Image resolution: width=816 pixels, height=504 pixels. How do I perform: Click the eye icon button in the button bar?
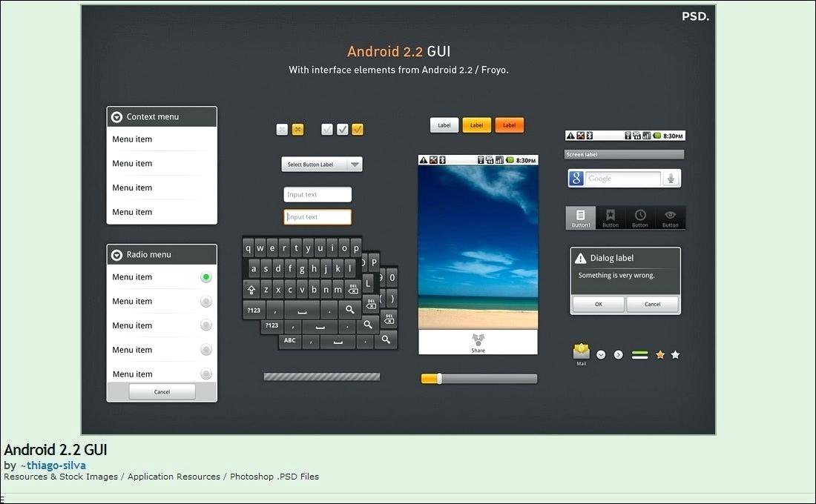click(x=670, y=216)
